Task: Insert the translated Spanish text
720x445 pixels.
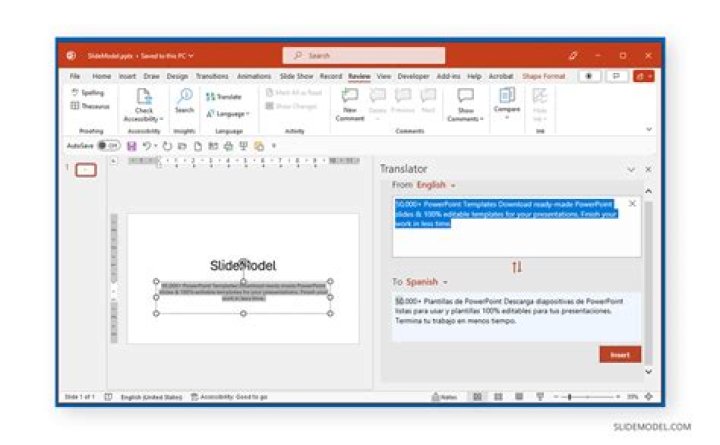Action: [x=620, y=355]
